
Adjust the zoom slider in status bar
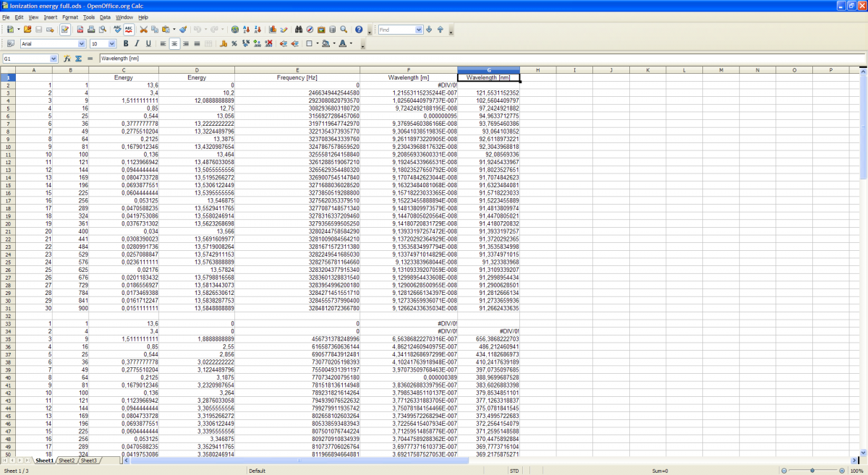coord(812,471)
